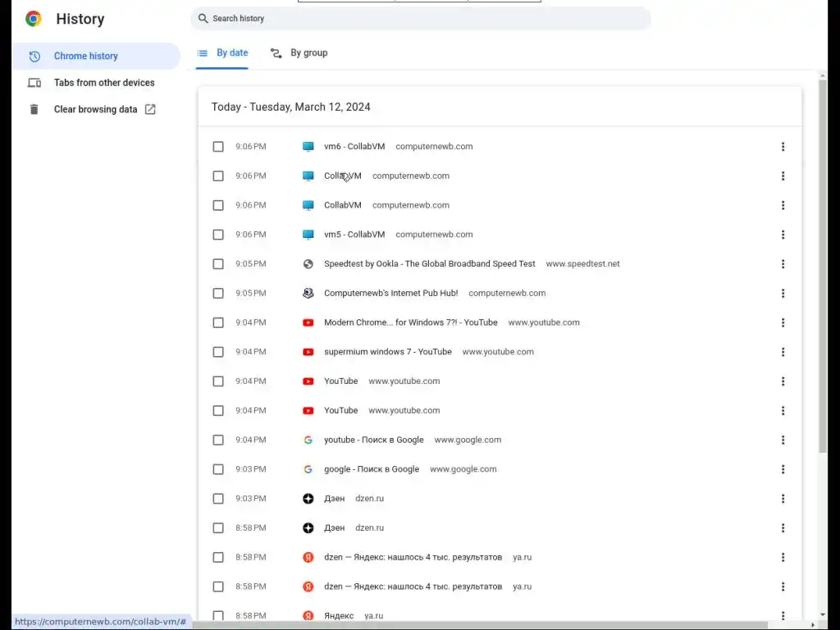The width and height of the screenshot is (840, 630).
Task: Select checkbox for vm5 - CollabVM entry
Action: click(218, 235)
